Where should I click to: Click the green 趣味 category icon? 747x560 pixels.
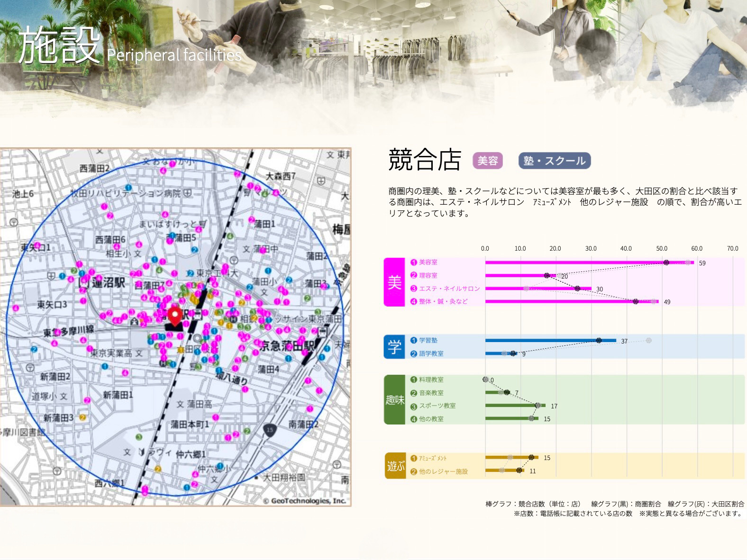pos(394,400)
